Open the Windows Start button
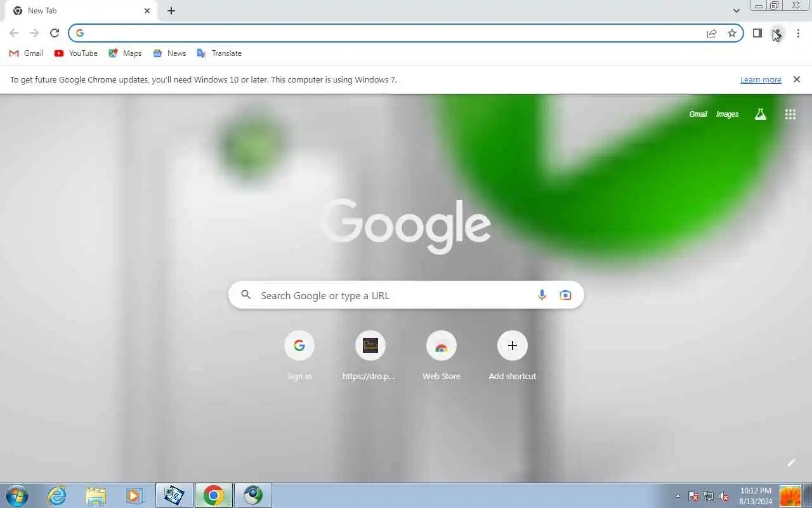This screenshot has width=812, height=508. (16, 495)
